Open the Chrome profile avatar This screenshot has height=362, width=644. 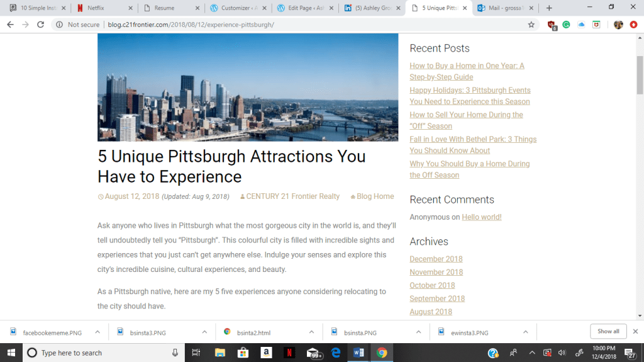tap(618, 25)
